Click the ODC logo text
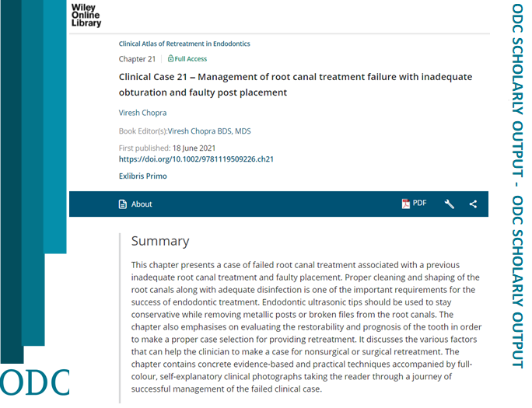 tap(34, 382)
